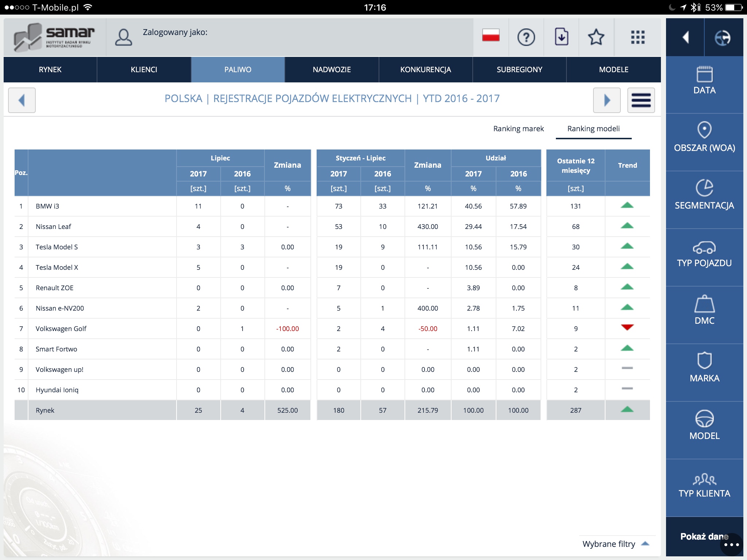This screenshot has height=560, width=747.
Task: Click the Tesla Model X row
Action: pyautogui.click(x=332, y=267)
